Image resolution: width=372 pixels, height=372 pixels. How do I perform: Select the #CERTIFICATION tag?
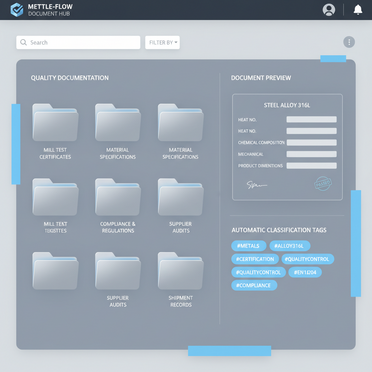click(255, 259)
